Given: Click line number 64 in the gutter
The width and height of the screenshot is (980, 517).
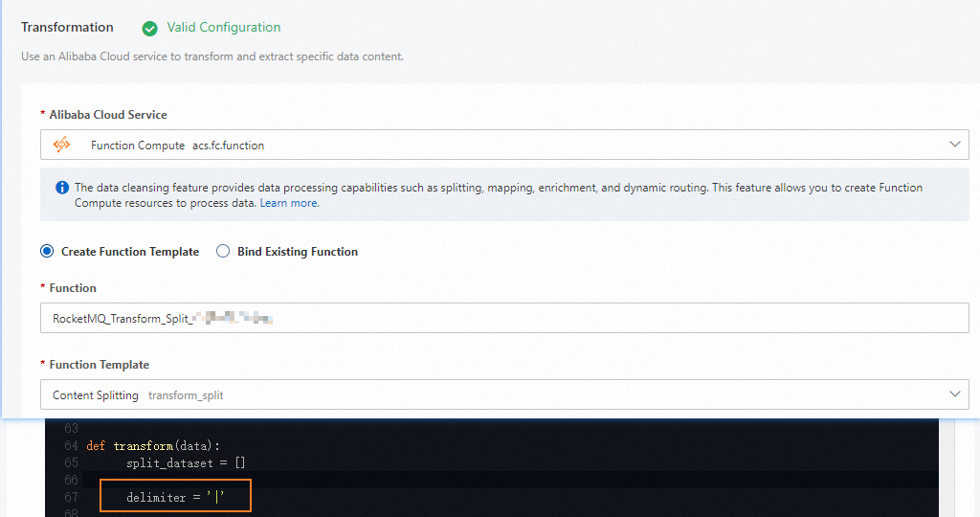Looking at the screenshot, I should click(71, 446).
